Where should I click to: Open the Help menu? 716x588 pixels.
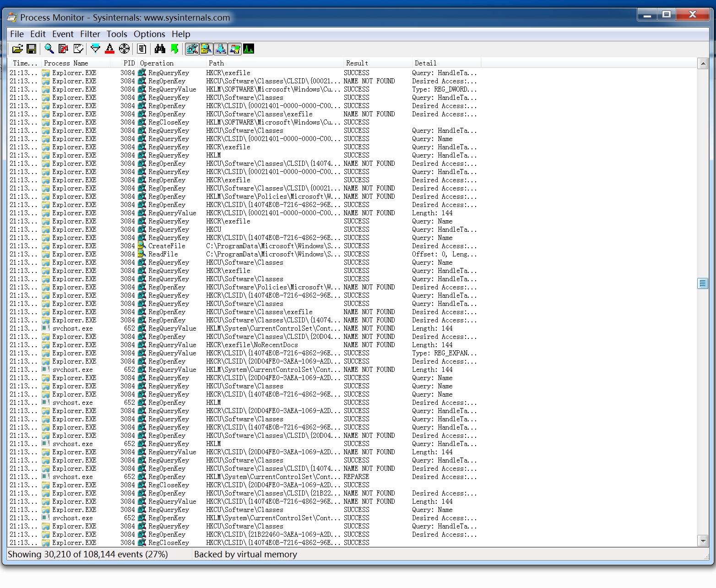click(x=181, y=34)
